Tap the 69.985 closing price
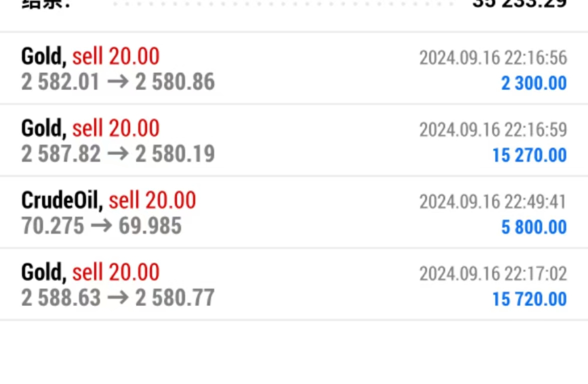 click(x=150, y=226)
